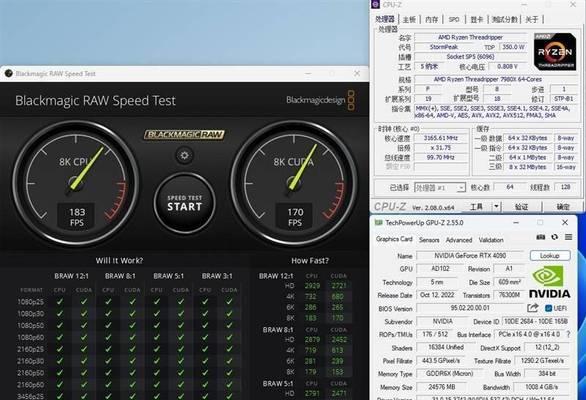586x400 pixels.
Task: Click the SPEED TEST START button
Action: 184,203
